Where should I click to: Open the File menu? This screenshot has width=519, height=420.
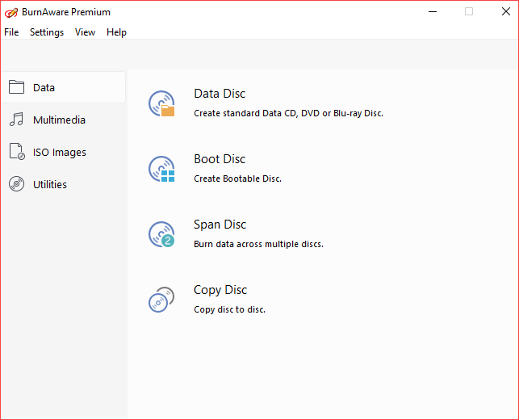tap(11, 32)
